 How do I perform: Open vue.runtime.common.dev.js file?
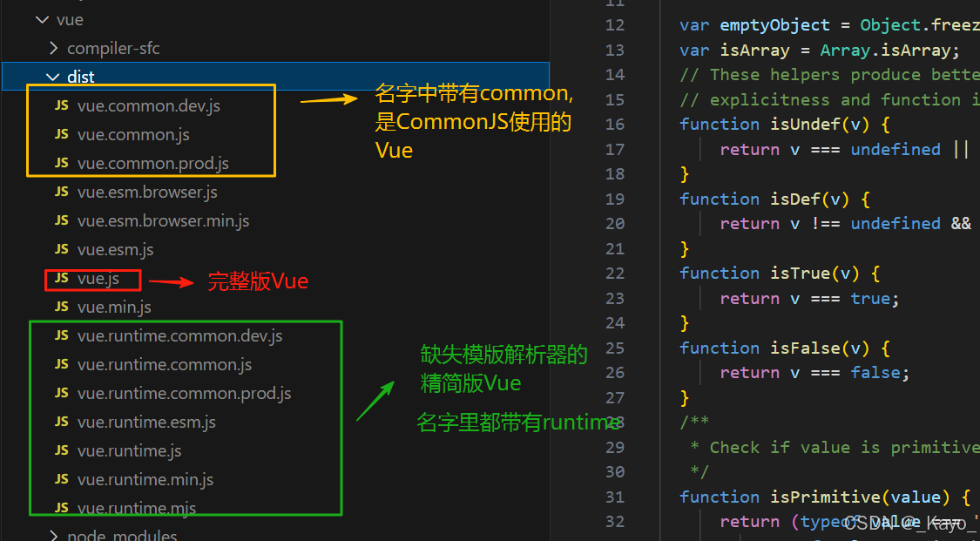coord(180,335)
